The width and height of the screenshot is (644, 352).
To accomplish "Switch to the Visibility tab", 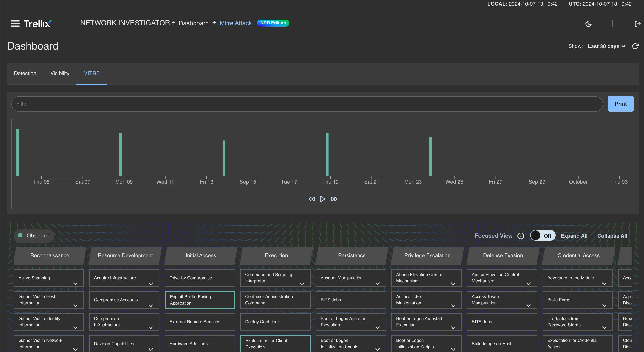I will coord(60,73).
